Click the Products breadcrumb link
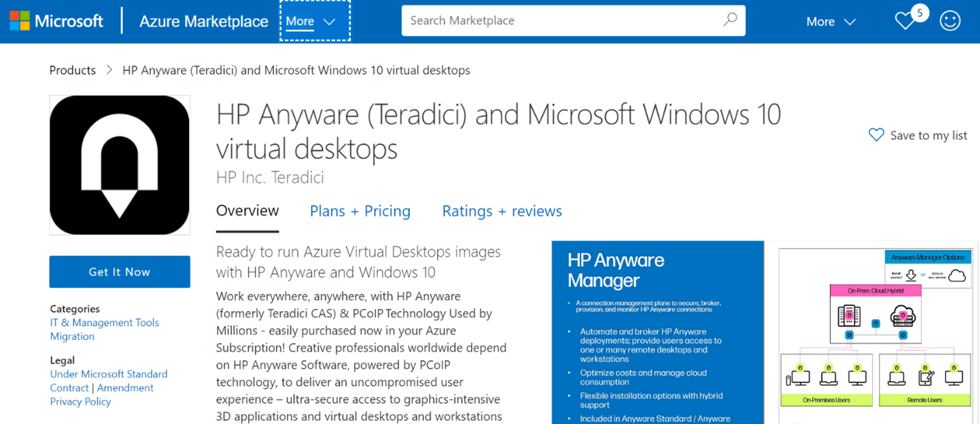The height and width of the screenshot is (424, 980). pos(72,70)
